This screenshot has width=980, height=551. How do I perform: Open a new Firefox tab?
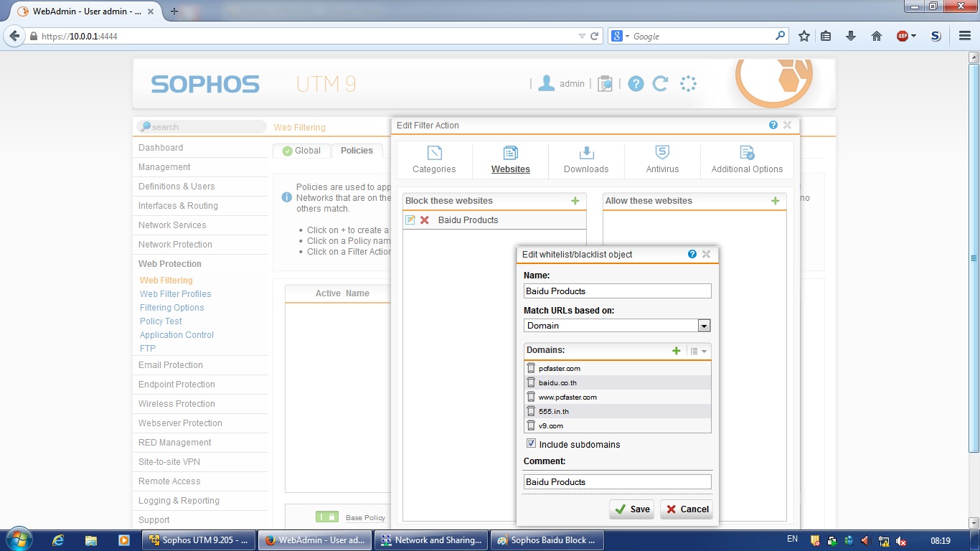pyautogui.click(x=174, y=11)
